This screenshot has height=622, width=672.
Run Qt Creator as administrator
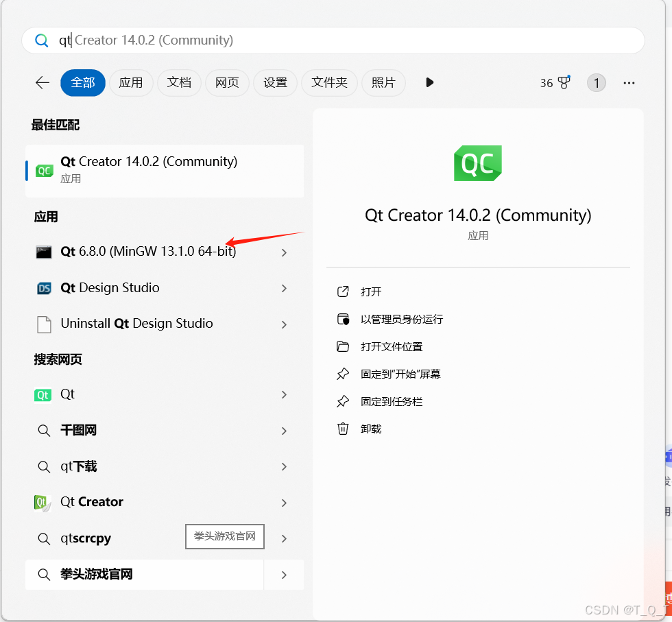[x=401, y=319]
